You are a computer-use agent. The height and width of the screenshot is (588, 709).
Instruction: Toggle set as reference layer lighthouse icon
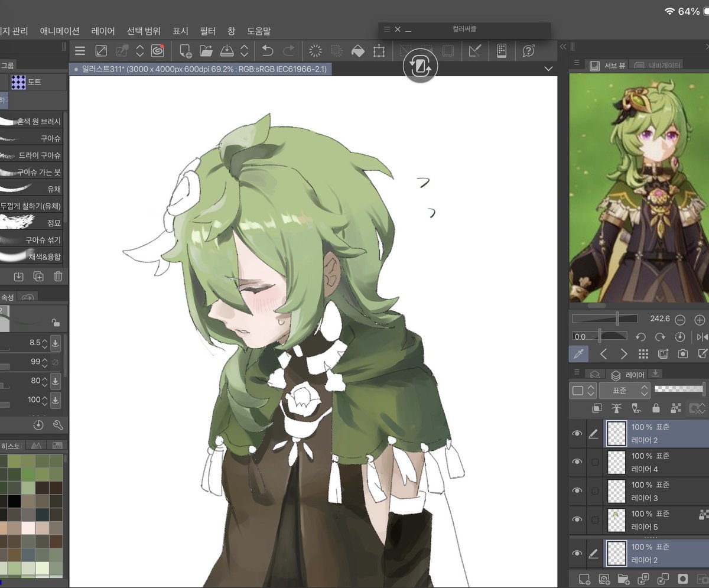click(x=617, y=408)
